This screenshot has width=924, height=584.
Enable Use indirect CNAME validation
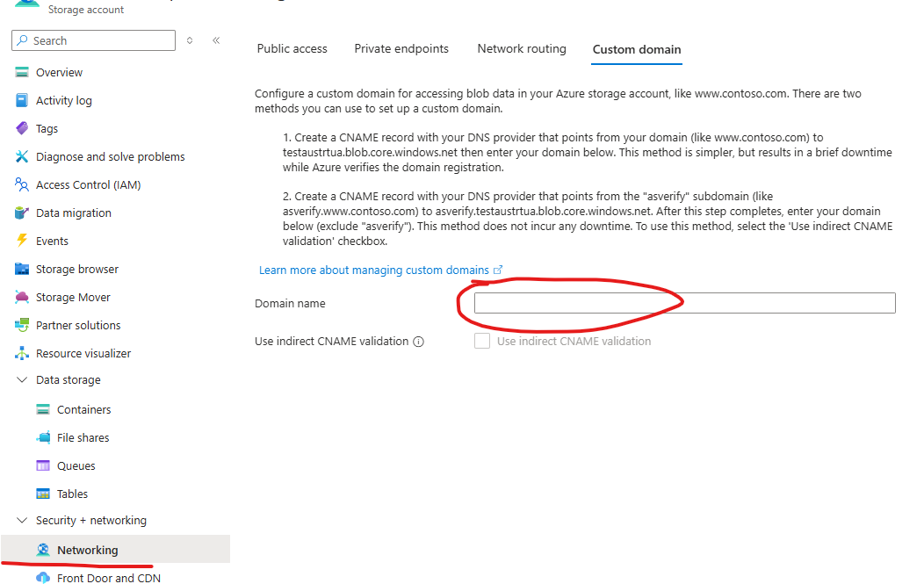481,341
